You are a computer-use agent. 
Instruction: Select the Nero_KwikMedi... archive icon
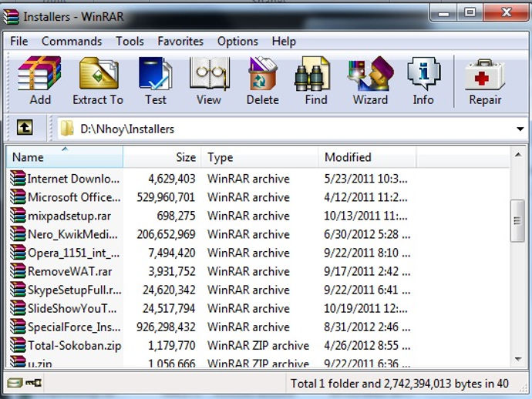point(18,233)
